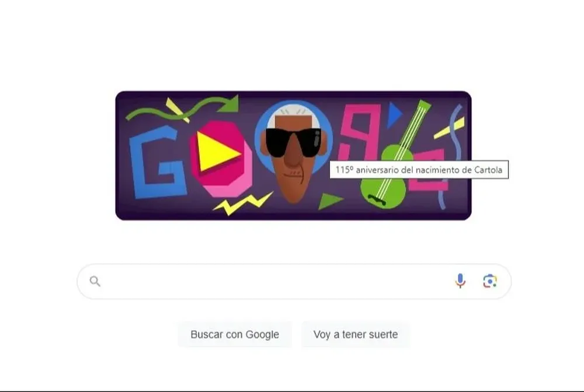The image size is (584, 392).
Task: Play the doodle via yellow play triangle
Action: 216,152
